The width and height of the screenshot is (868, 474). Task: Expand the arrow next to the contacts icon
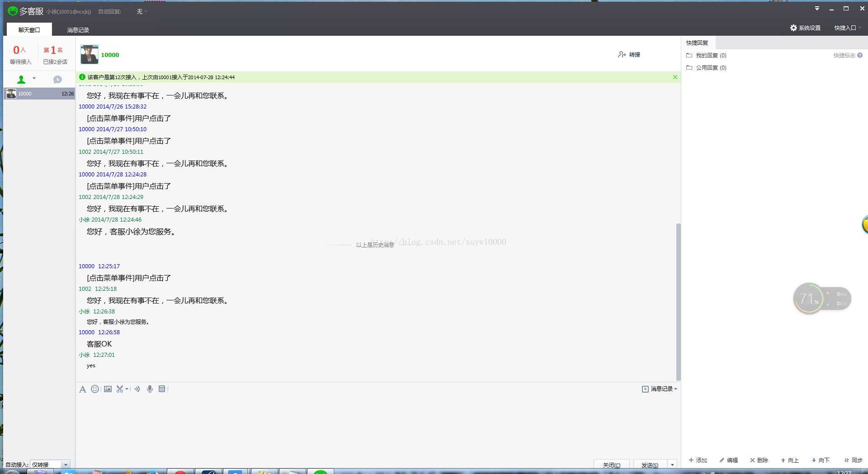click(34, 79)
